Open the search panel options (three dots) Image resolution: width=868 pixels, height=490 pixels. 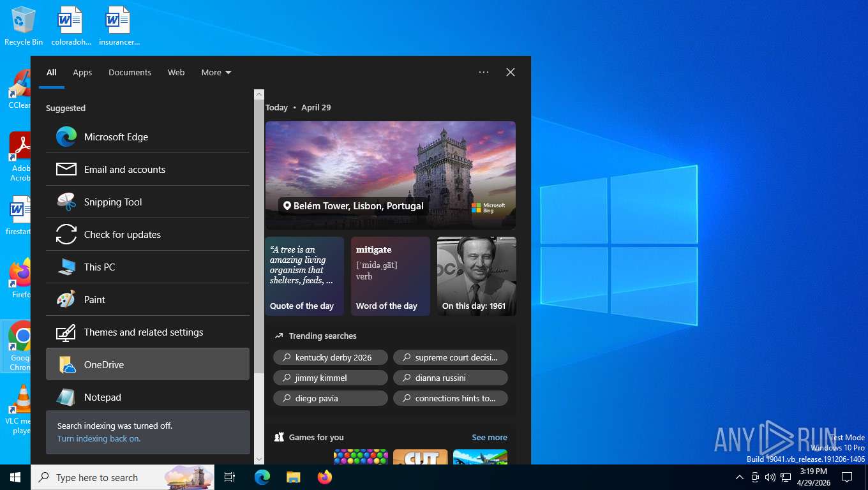pyautogui.click(x=484, y=72)
